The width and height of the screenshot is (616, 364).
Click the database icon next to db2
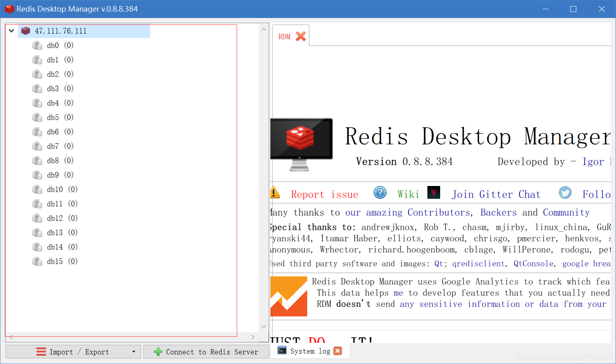(x=37, y=74)
